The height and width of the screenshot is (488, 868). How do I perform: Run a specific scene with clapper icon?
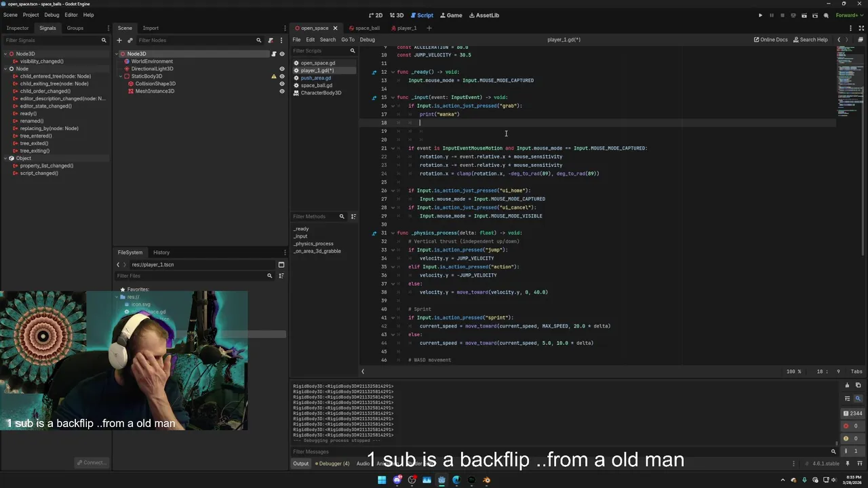(x=815, y=15)
